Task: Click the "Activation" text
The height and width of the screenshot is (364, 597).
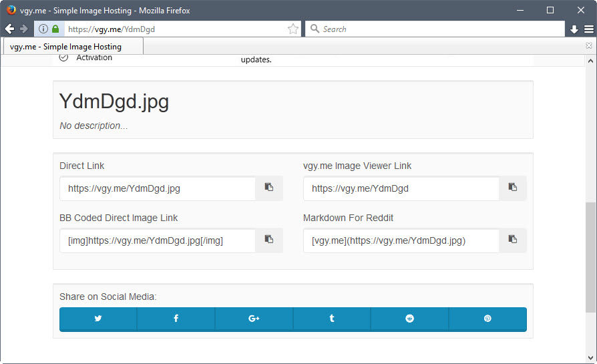Action: pyautogui.click(x=94, y=57)
